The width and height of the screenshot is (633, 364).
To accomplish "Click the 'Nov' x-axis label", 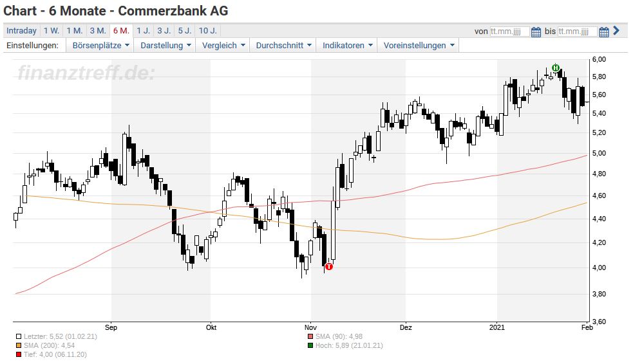I will coord(310,327).
